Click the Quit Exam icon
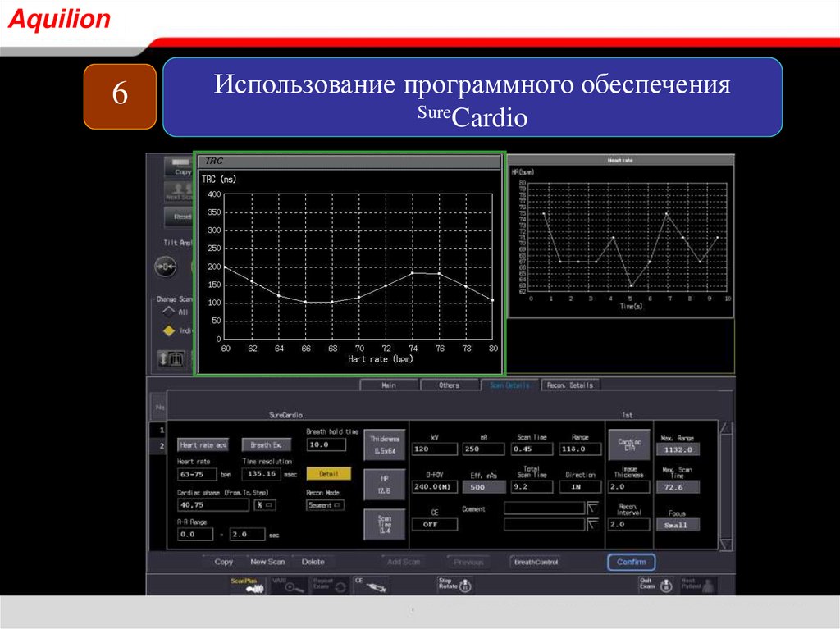 click(x=656, y=585)
